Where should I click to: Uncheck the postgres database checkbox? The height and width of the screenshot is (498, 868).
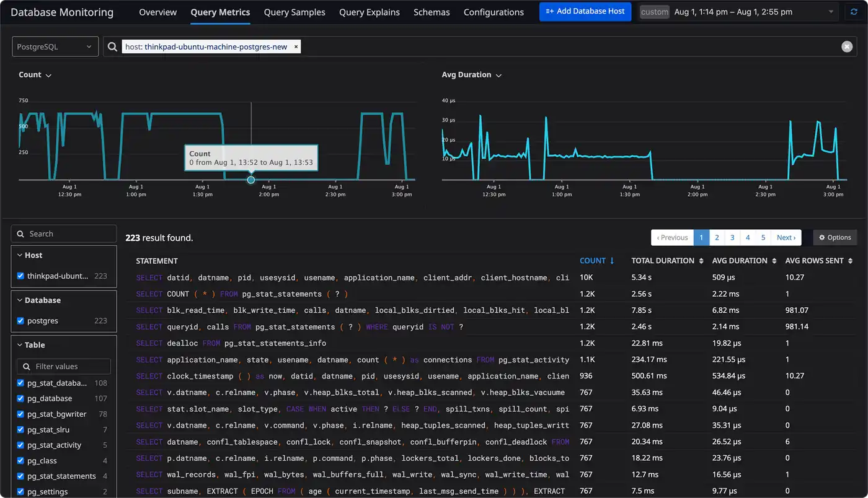coord(20,321)
